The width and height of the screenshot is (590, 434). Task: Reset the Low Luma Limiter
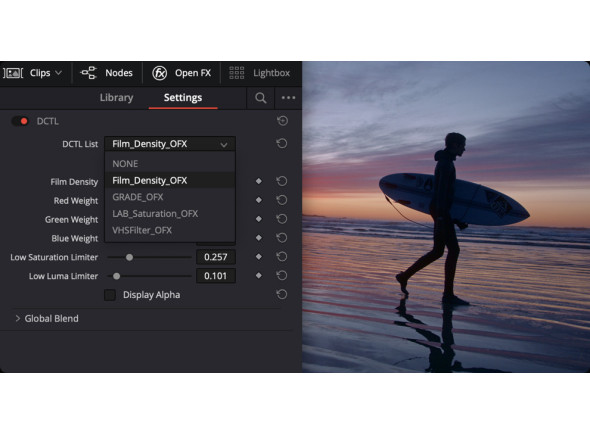tap(282, 276)
